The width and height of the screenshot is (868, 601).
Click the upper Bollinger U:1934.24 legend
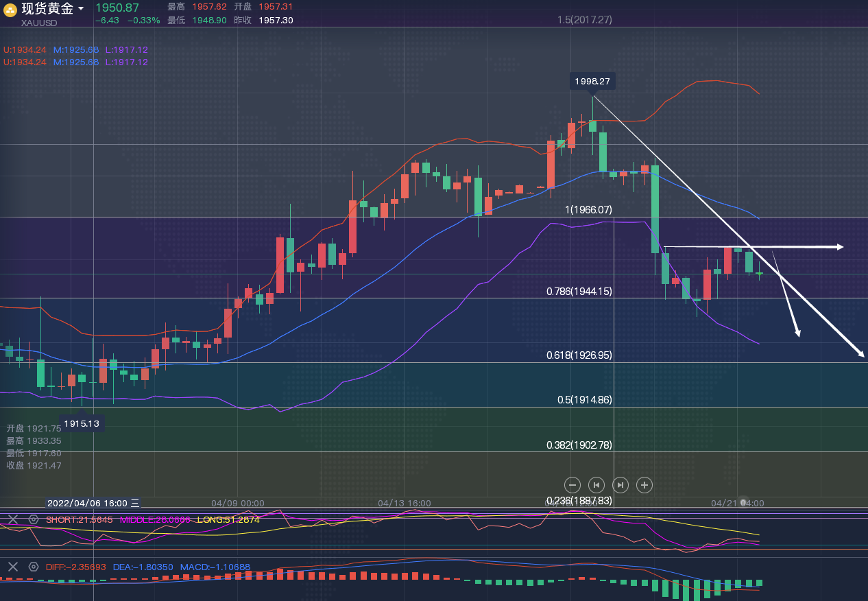[25, 50]
